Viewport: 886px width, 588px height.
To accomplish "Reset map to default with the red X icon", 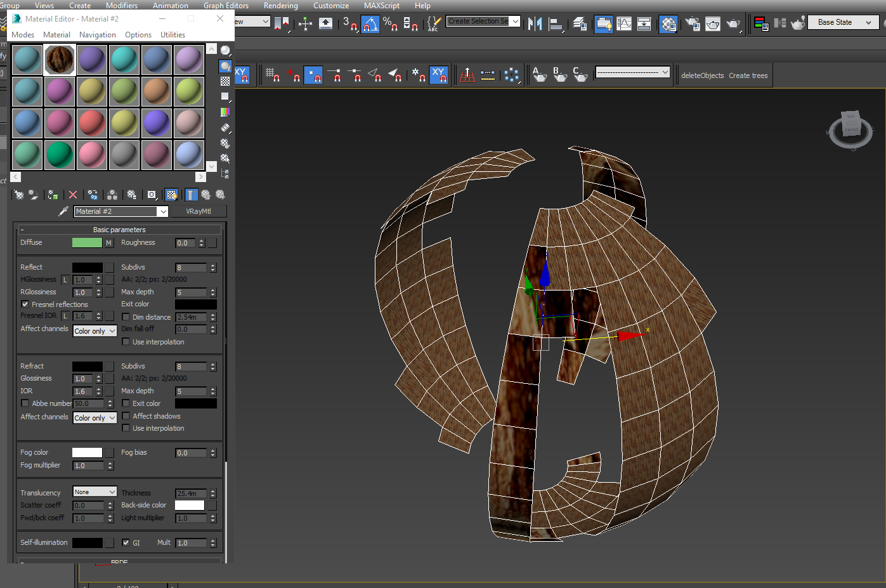I will (x=72, y=194).
